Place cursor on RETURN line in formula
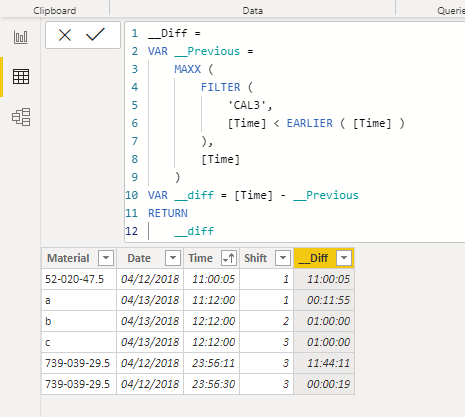 click(168, 213)
